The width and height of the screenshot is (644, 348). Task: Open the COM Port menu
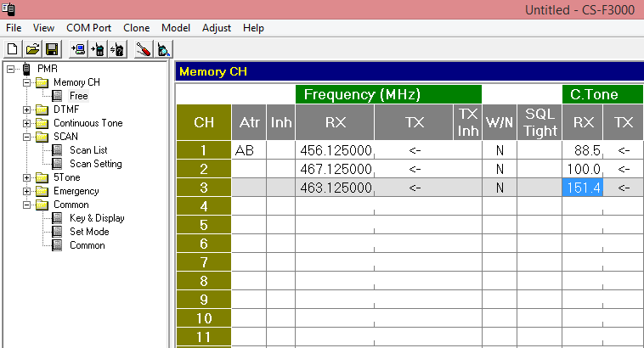point(88,28)
